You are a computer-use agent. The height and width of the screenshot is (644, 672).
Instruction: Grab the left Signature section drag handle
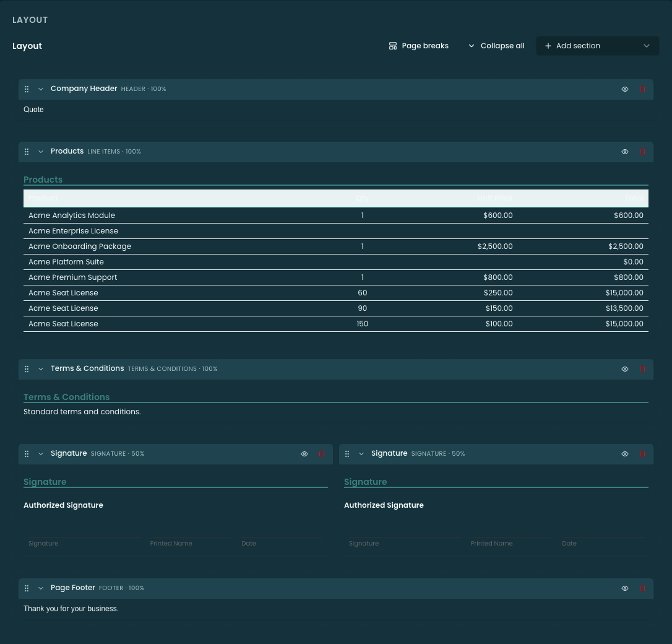point(27,454)
